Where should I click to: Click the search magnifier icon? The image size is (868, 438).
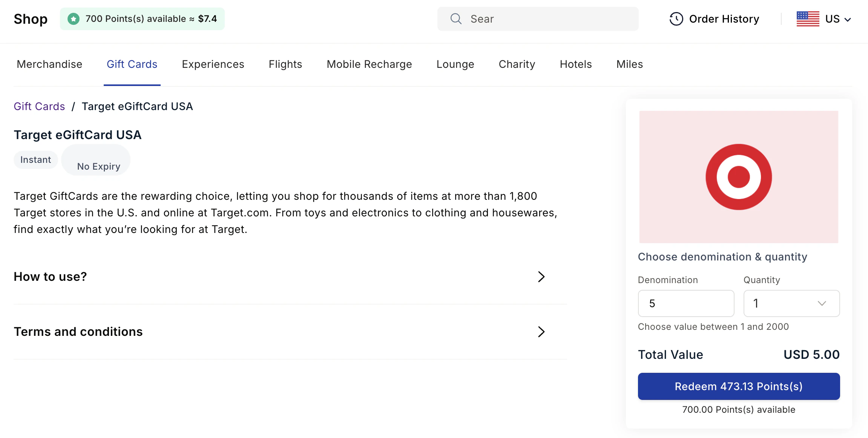coord(456,19)
